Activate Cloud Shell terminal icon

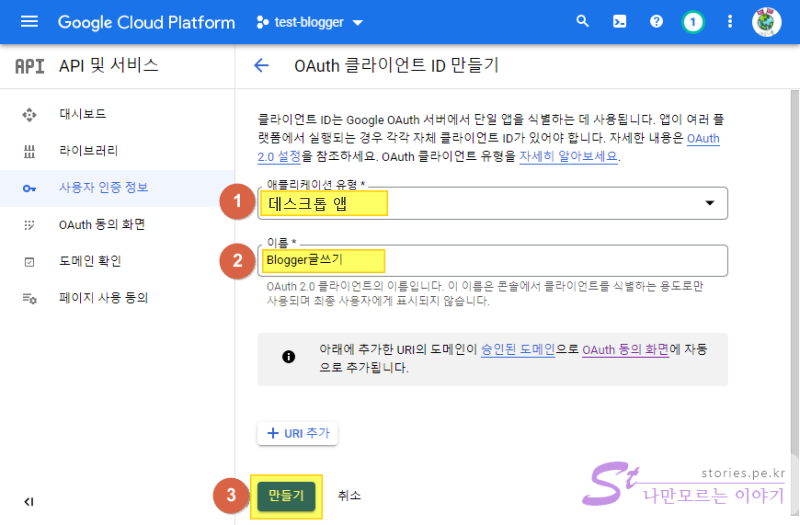tap(619, 21)
